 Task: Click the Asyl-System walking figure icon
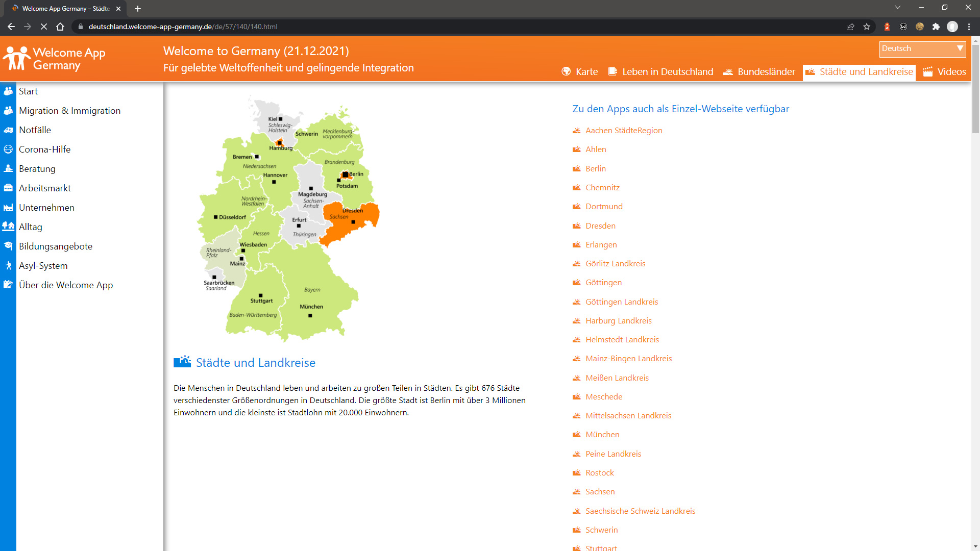point(8,266)
